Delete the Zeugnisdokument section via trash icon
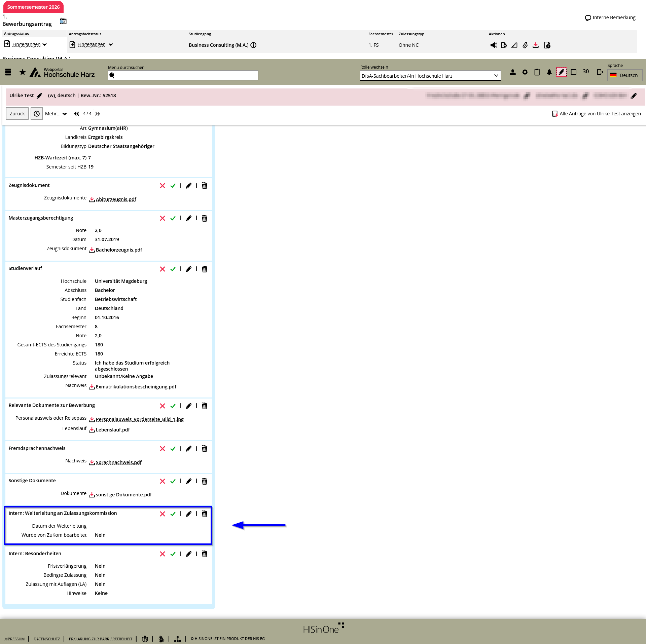 tap(204, 186)
